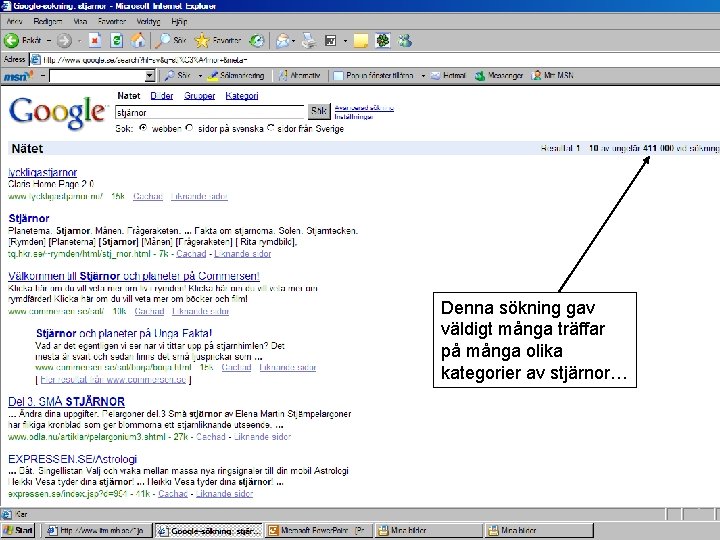Click the page icon beside the address URL
720x540 pixels.
pyautogui.click(x=35, y=60)
